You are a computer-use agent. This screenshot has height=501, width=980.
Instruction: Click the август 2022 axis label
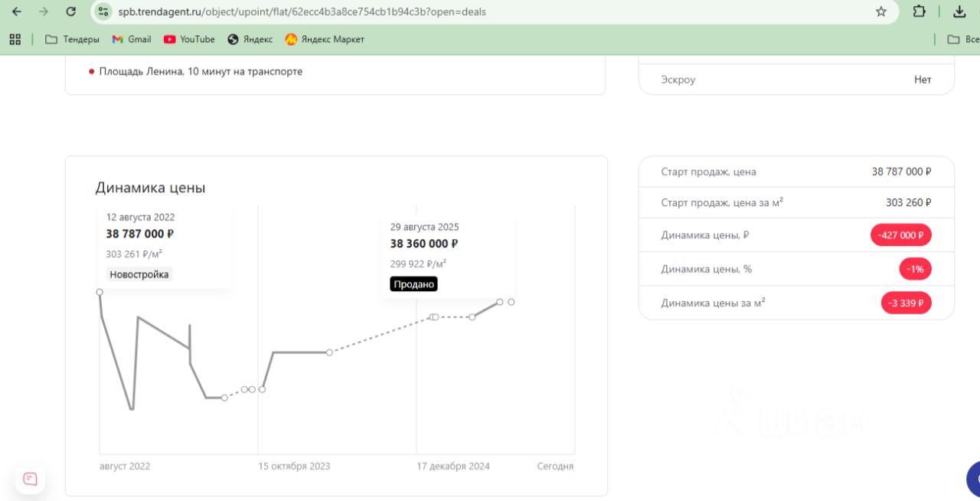point(125,466)
